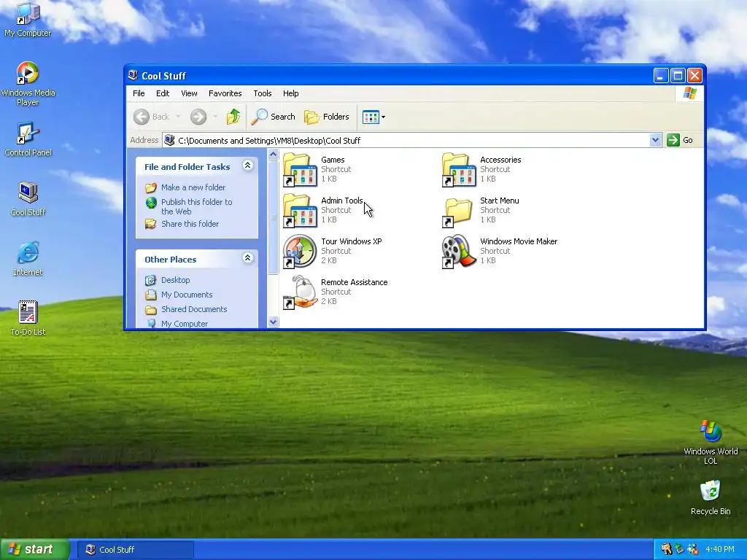Screen dimensions: 747x560
Task: Open the View menu
Action: click(189, 93)
